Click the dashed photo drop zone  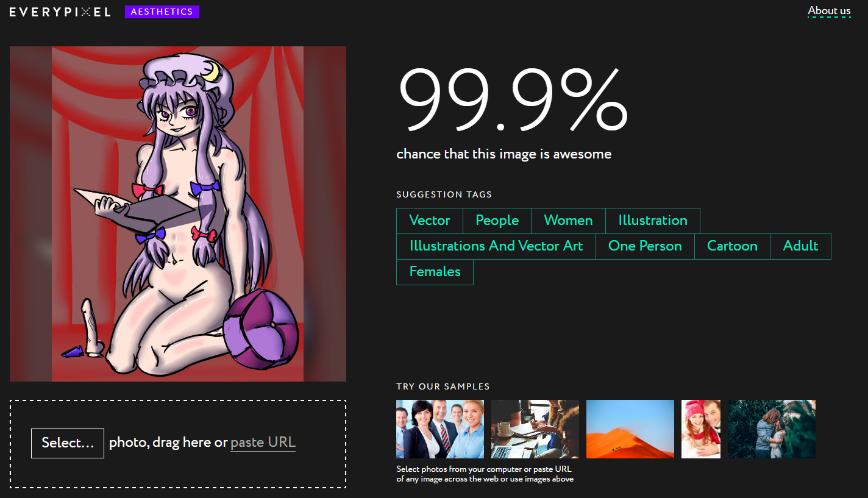(178, 444)
